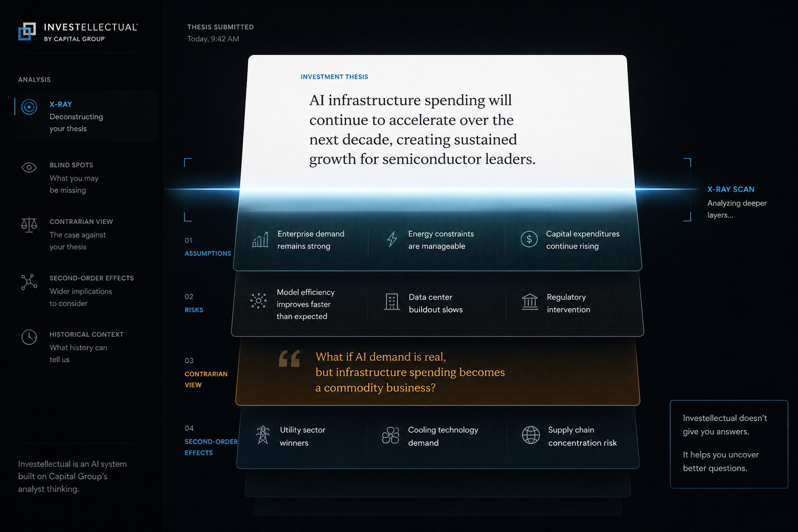Click the 'Data center buildout slows' risk
Viewport: 798px width, 532px height.
[x=436, y=303]
